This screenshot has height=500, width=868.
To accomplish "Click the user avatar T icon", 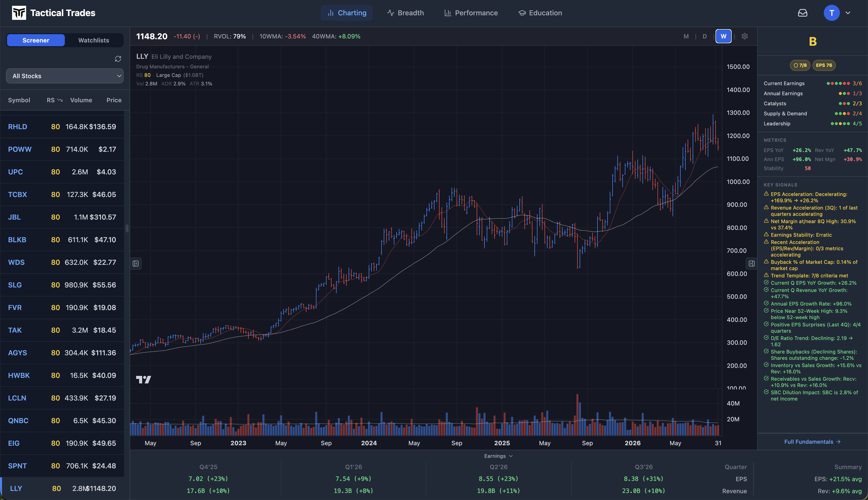I will (832, 13).
